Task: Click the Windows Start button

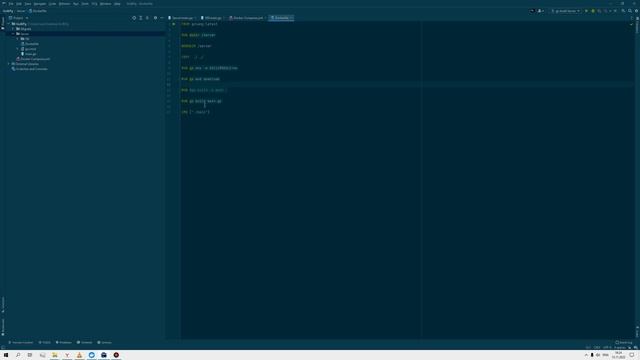Action: coord(6,355)
